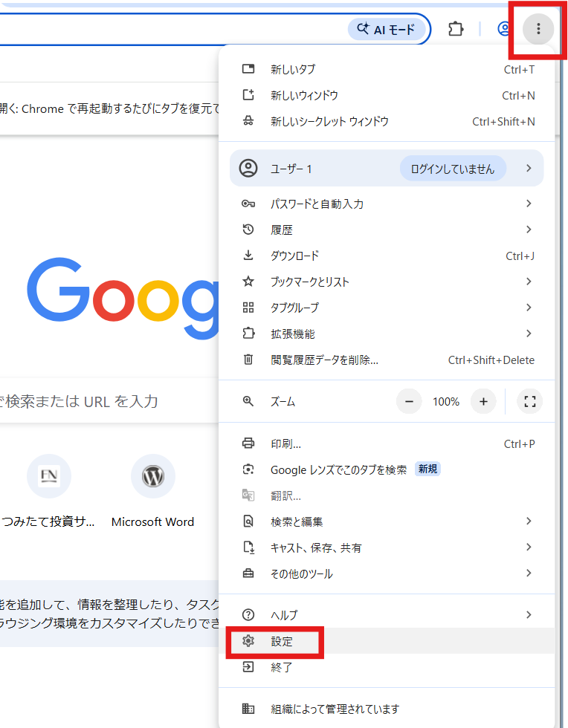The width and height of the screenshot is (568, 728).
Task: Click the tab groups grid icon
Action: 248,308
